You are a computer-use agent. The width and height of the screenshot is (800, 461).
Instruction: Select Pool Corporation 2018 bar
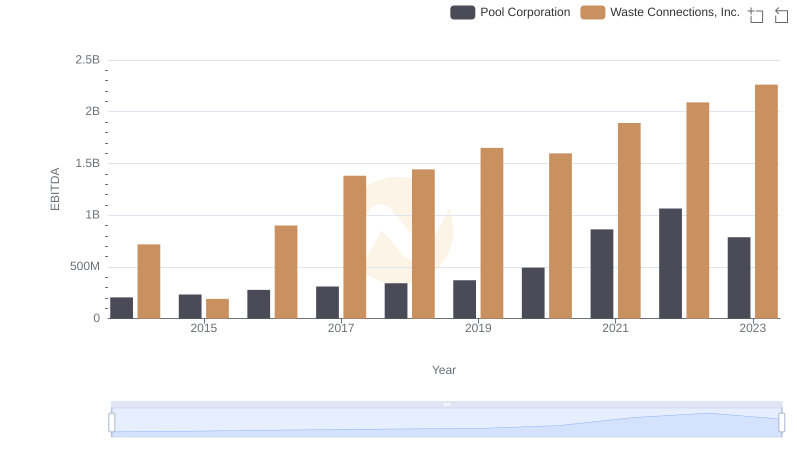coord(396,301)
